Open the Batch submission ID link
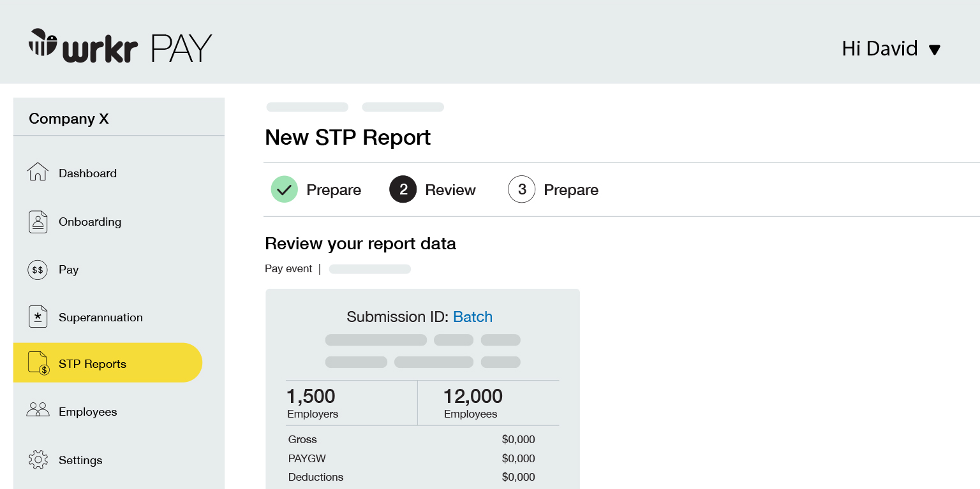 pyautogui.click(x=472, y=317)
